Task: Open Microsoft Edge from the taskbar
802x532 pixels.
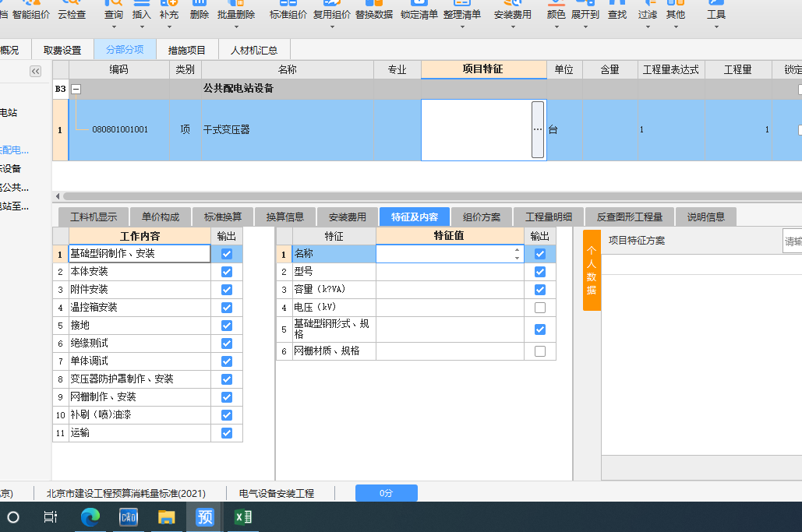Action: (x=90, y=517)
